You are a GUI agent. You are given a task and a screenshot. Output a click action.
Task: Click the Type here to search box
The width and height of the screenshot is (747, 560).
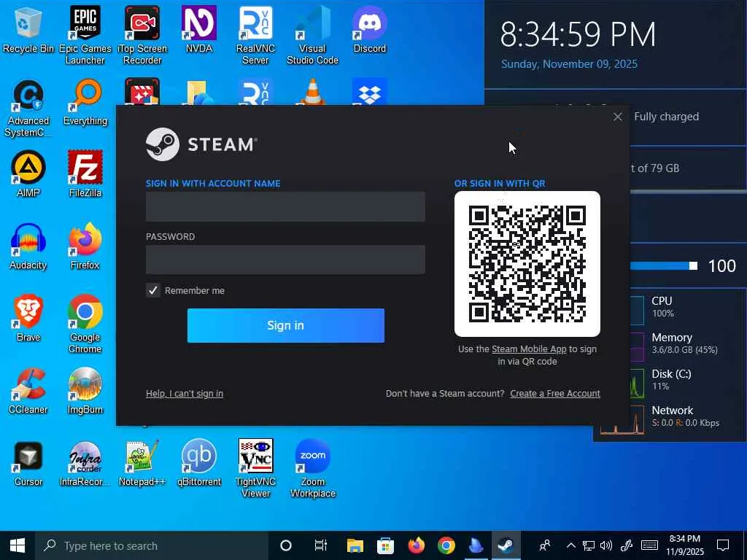click(x=152, y=545)
